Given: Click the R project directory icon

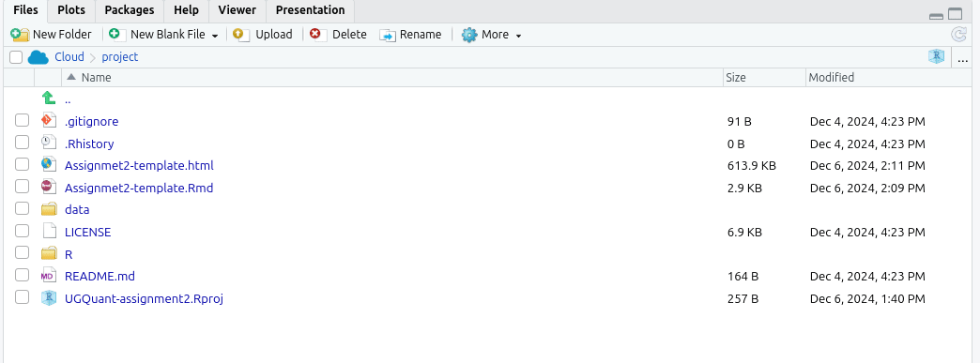Looking at the screenshot, I should click(936, 57).
